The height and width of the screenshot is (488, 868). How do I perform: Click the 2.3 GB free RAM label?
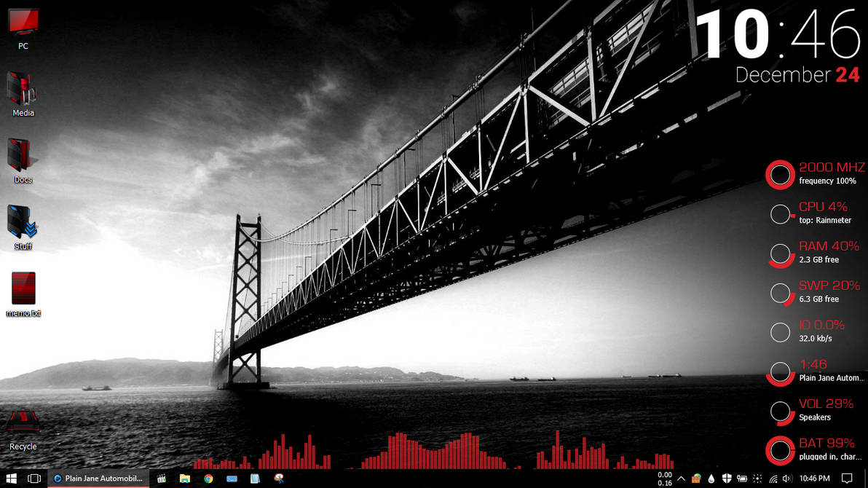point(818,259)
